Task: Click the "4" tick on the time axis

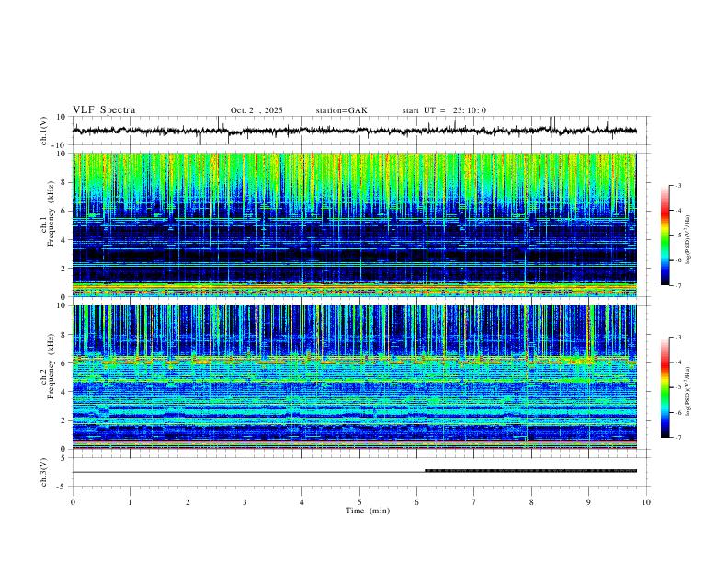Action: (302, 502)
